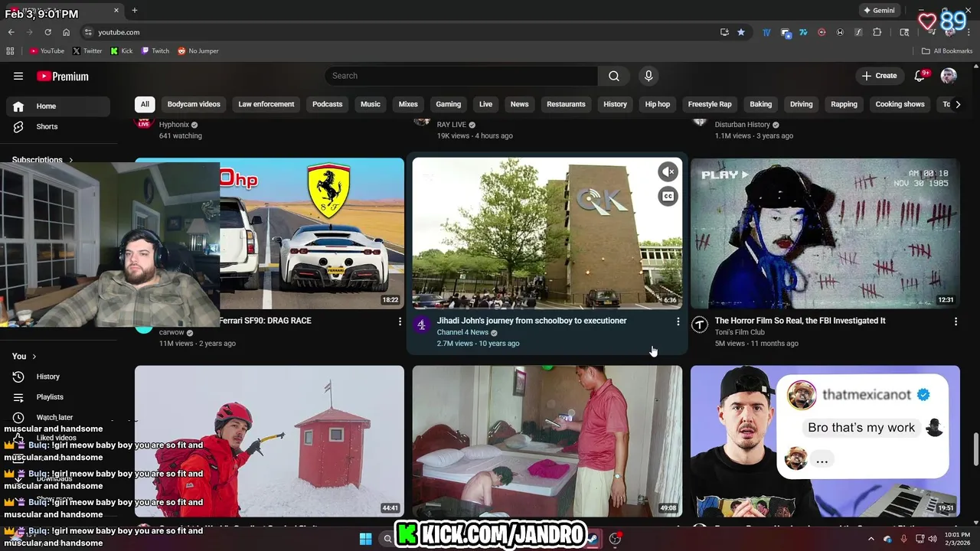The image size is (980, 551).
Task: Select the Freestyle Rap chip
Action: pos(710,104)
